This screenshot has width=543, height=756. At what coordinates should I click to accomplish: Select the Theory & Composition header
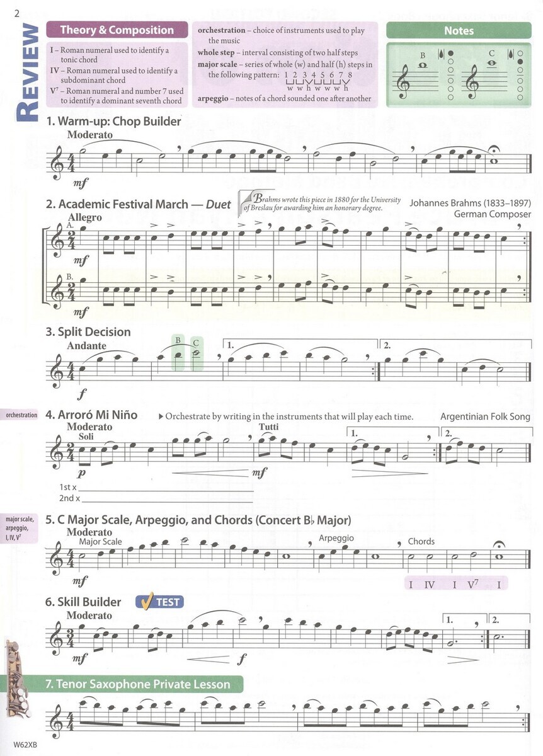pyautogui.click(x=117, y=30)
